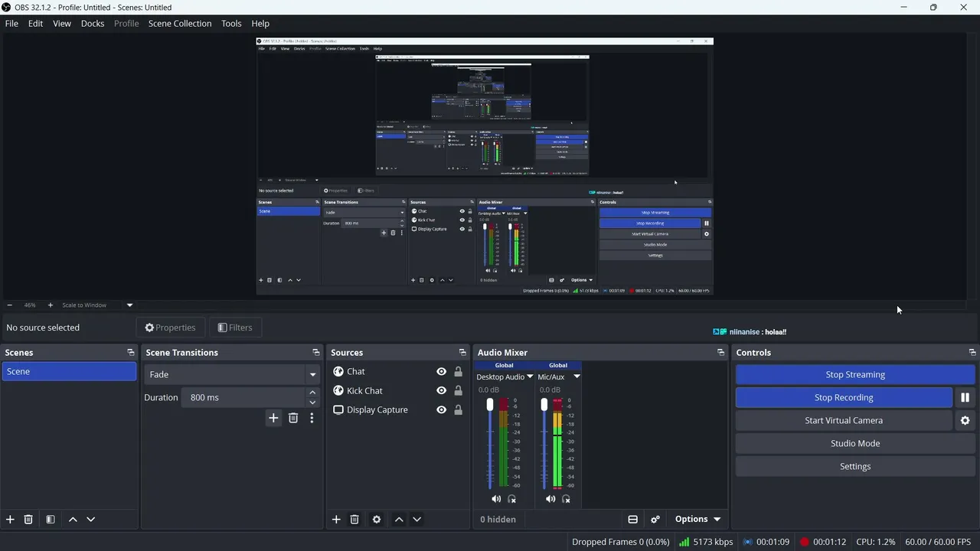Remove transition with trash icon
The height and width of the screenshot is (551, 980).
pyautogui.click(x=293, y=418)
